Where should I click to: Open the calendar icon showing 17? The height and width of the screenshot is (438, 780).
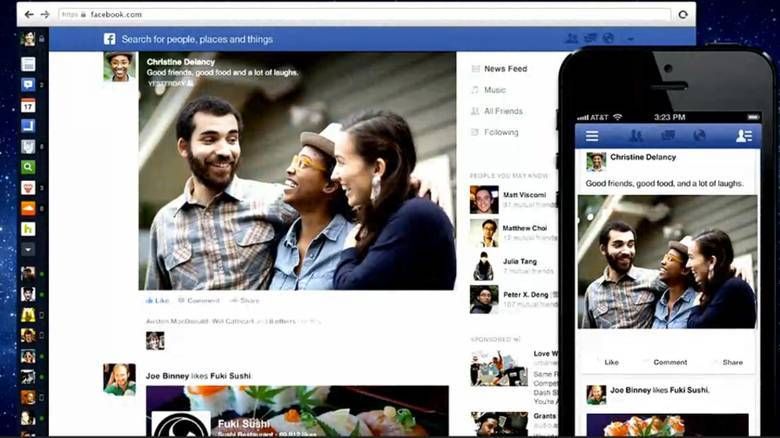[28, 106]
